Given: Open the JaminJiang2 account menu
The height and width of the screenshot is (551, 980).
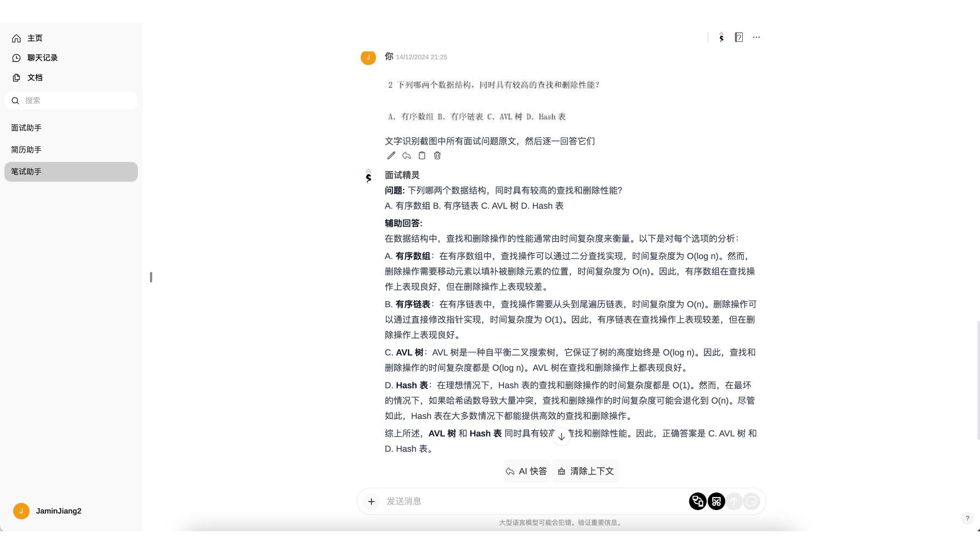Looking at the screenshot, I should point(58,511).
